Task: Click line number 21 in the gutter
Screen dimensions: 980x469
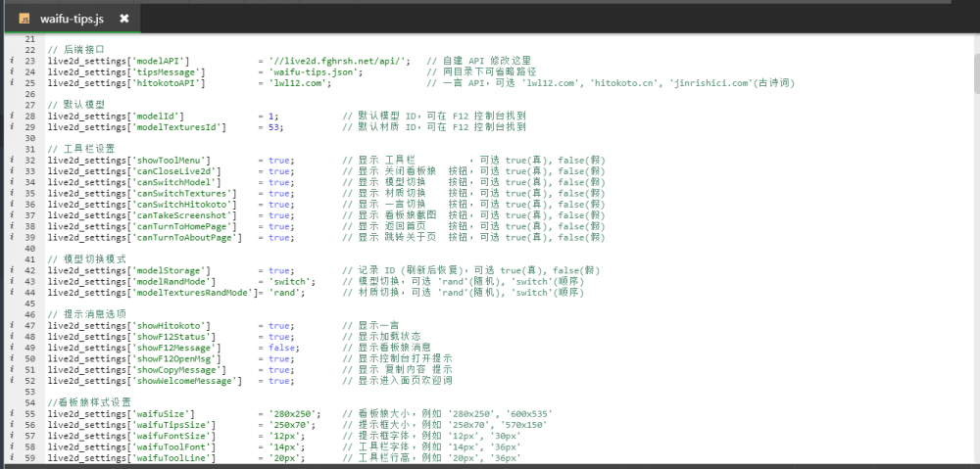Action: [29, 38]
